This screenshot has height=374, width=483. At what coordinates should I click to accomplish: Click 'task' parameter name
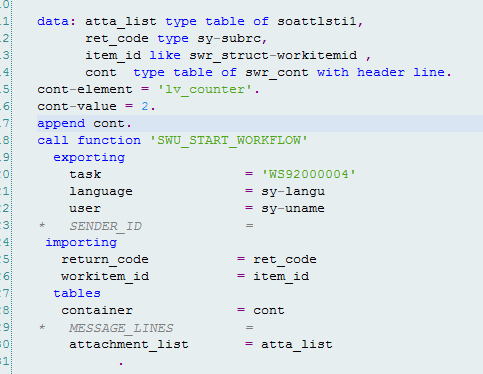[x=85, y=174]
